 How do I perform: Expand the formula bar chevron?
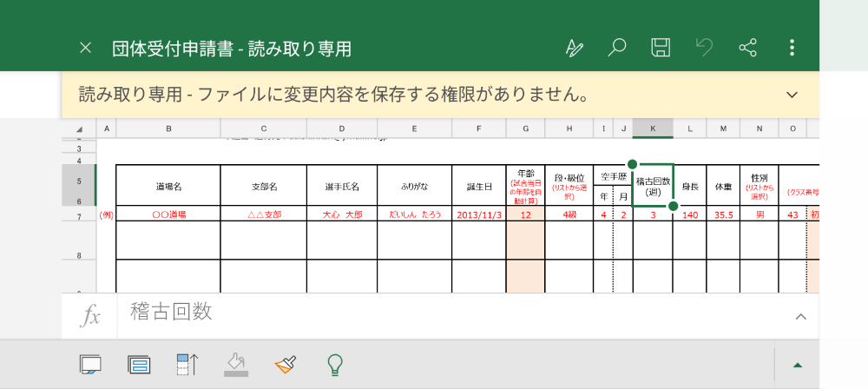pos(800,316)
